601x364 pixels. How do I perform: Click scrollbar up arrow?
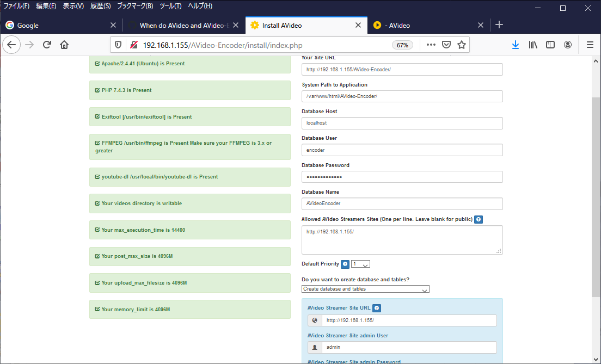pos(596,61)
